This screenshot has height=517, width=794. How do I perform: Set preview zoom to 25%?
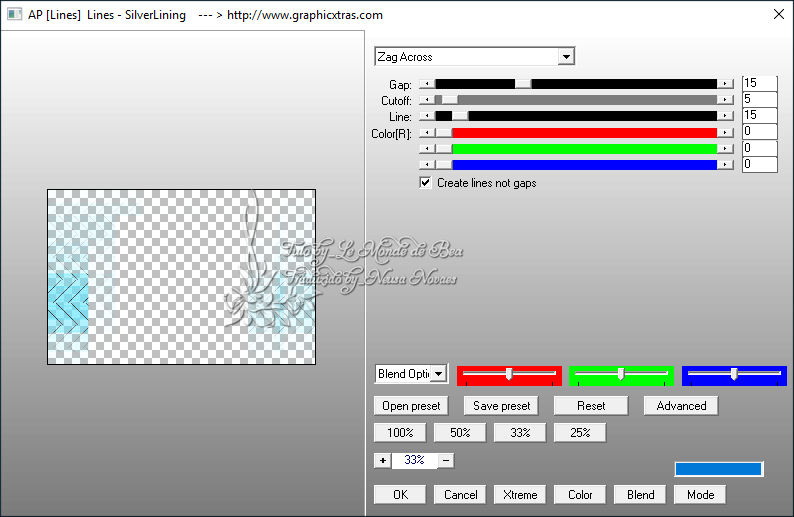click(x=580, y=433)
